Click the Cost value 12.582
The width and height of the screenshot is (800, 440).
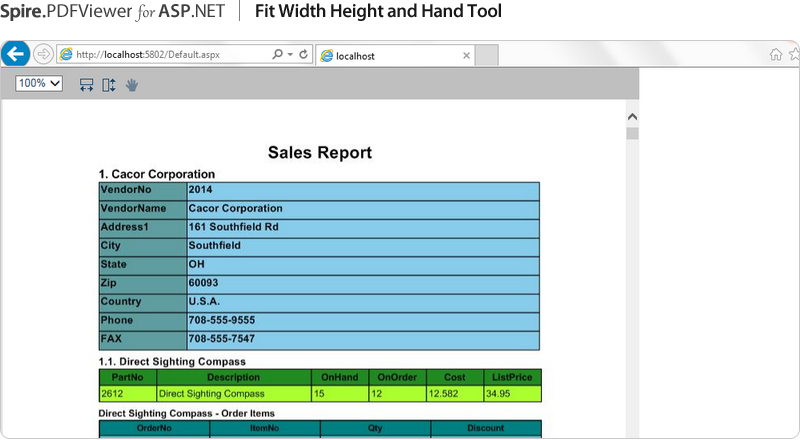click(x=455, y=394)
